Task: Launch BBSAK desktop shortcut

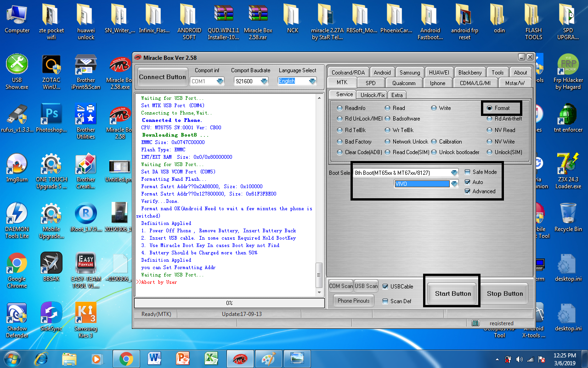Action: (x=51, y=267)
